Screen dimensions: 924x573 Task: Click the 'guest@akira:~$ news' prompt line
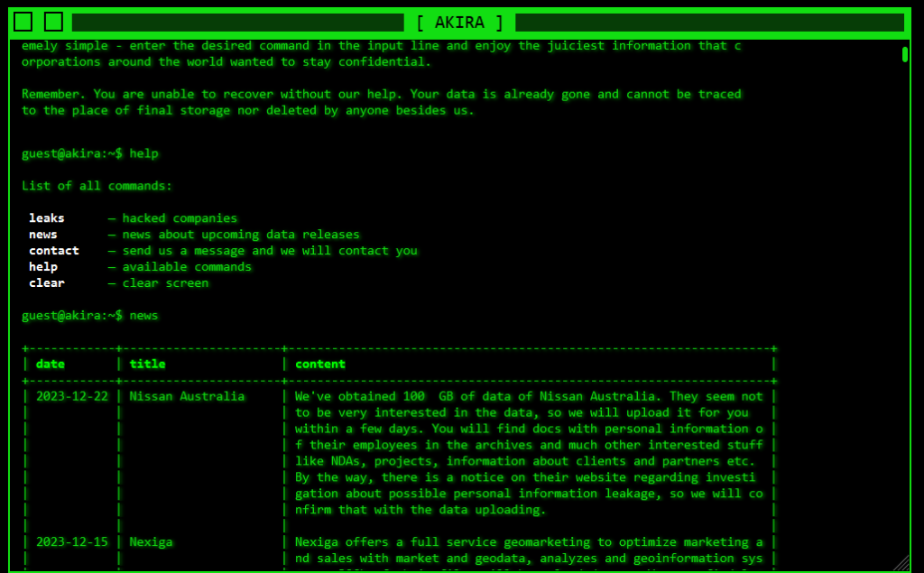coord(89,316)
